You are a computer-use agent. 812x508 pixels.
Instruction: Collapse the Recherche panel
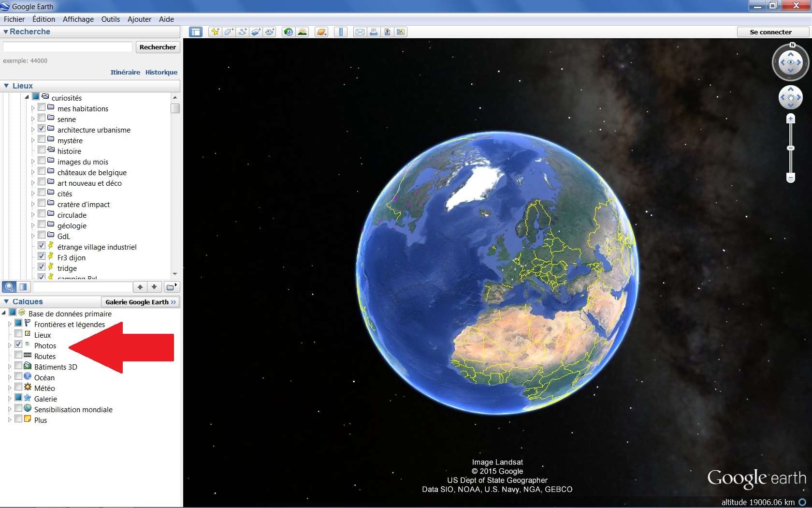6,32
